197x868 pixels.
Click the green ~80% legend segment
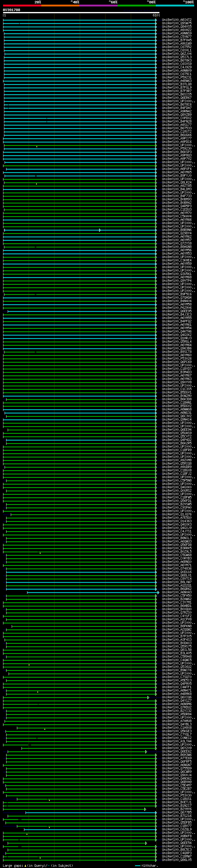click(136, 6)
